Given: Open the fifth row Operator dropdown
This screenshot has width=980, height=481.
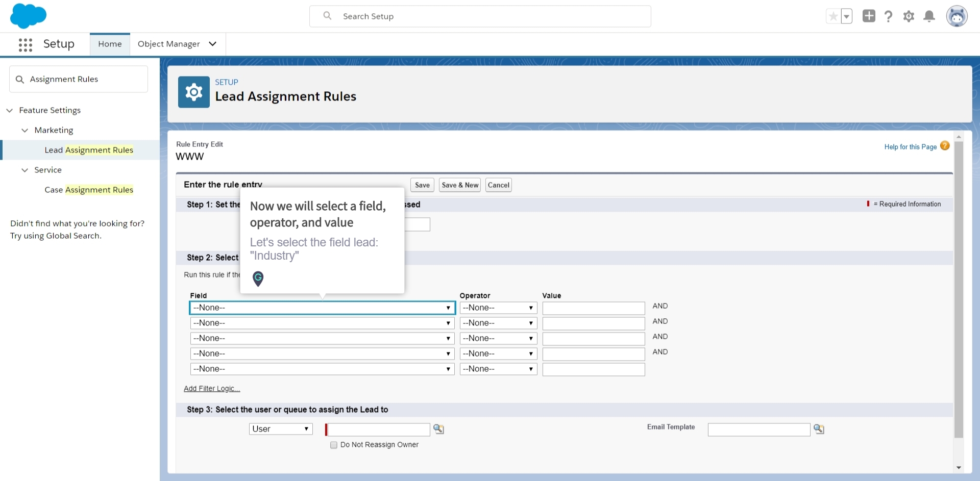Looking at the screenshot, I should pos(498,369).
